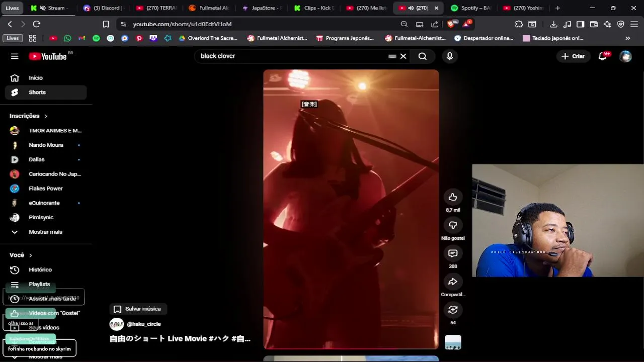
Task: Open the remix icon showing 54
Action: point(453,310)
